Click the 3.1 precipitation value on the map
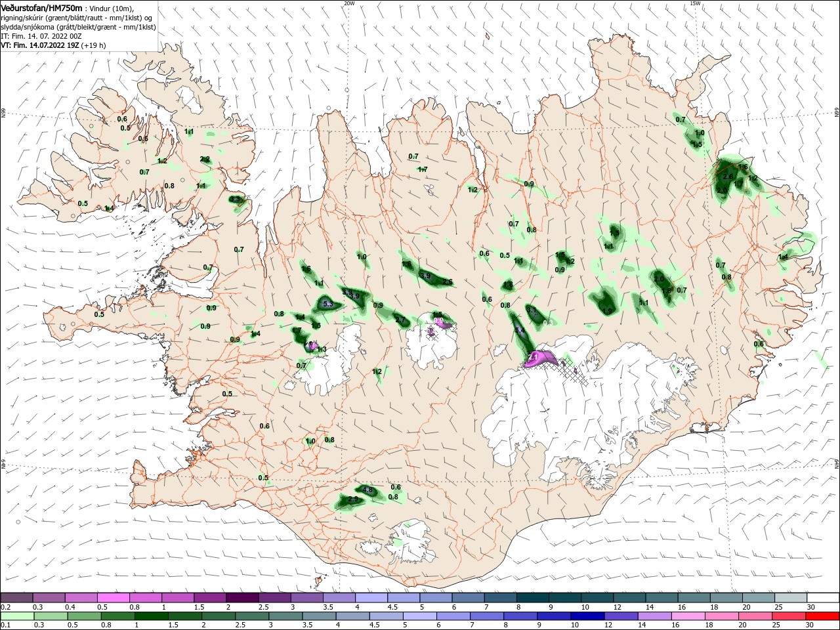Screen dimensions: 840x630 point(532,310)
